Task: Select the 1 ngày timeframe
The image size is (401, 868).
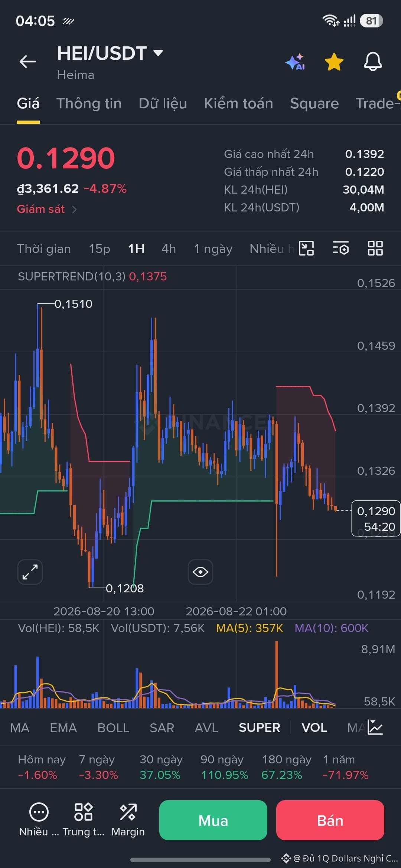Action: tap(213, 249)
